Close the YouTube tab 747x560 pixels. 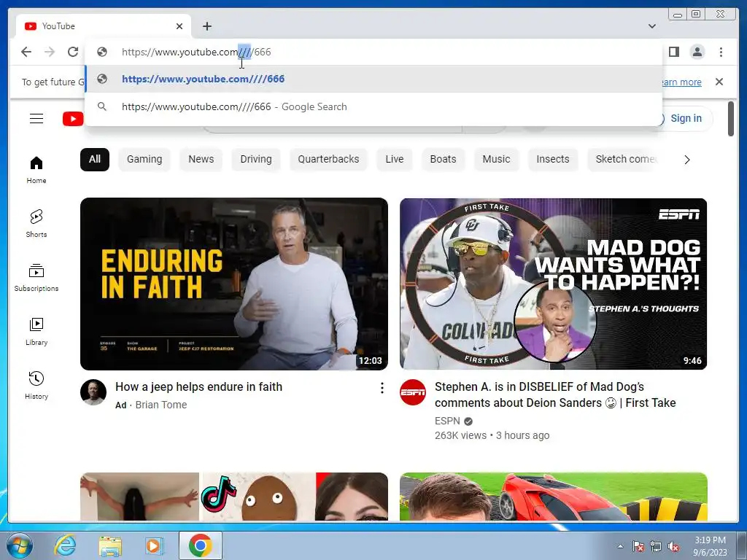179,26
